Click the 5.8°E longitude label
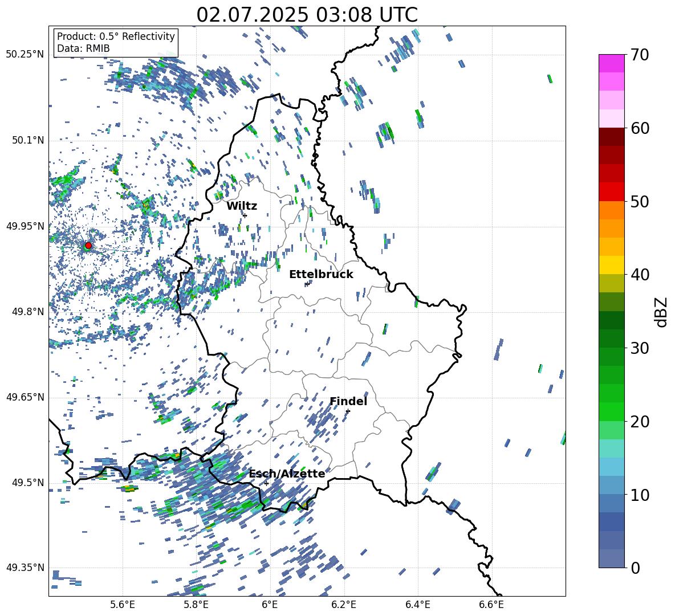This screenshot has width=675, height=616. pos(196,605)
